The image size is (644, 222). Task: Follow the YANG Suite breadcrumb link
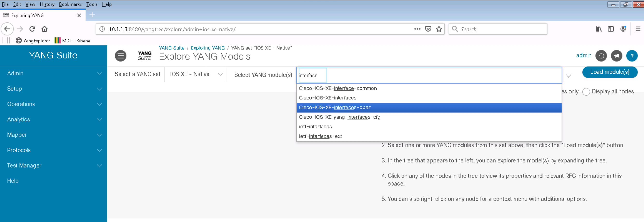pos(171,48)
